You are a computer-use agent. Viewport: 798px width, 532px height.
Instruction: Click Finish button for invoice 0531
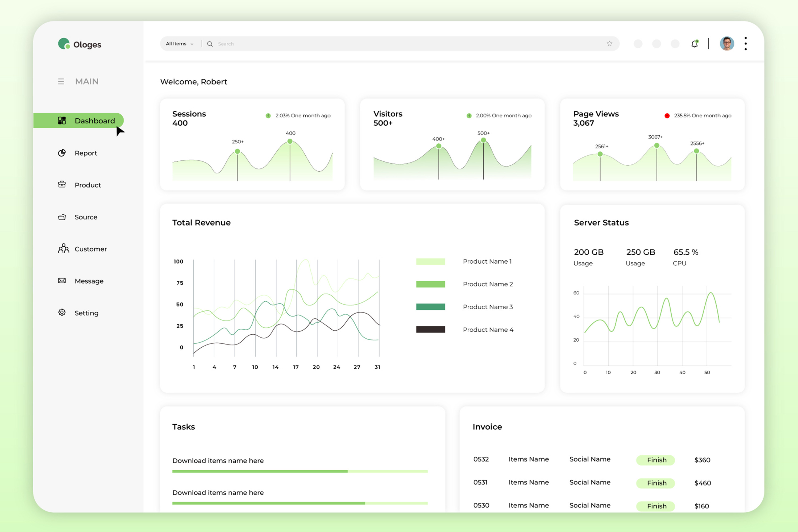pos(656,483)
